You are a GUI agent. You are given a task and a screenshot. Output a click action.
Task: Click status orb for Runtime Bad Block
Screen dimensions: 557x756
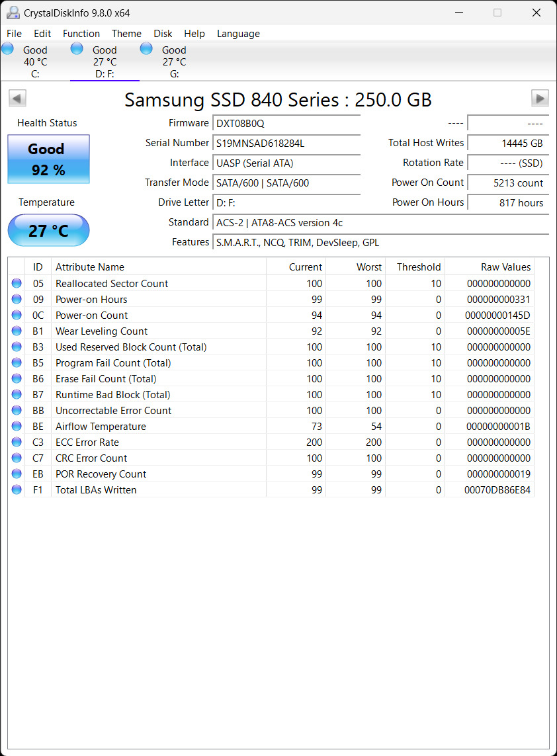click(17, 394)
